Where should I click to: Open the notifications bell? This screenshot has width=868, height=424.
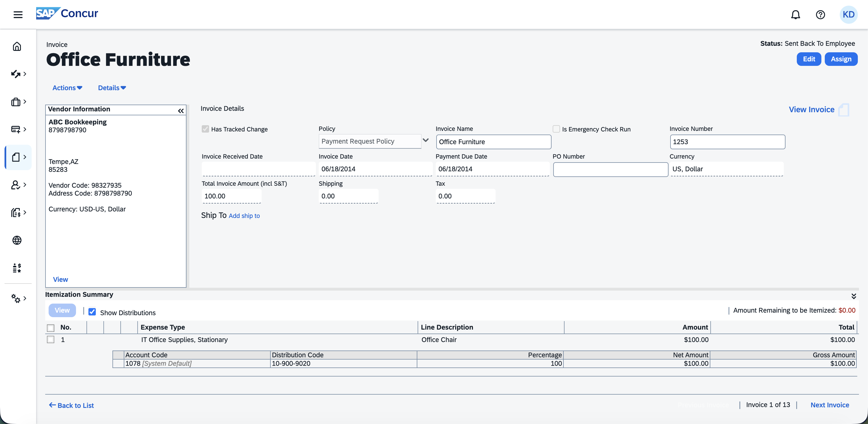[x=795, y=14]
